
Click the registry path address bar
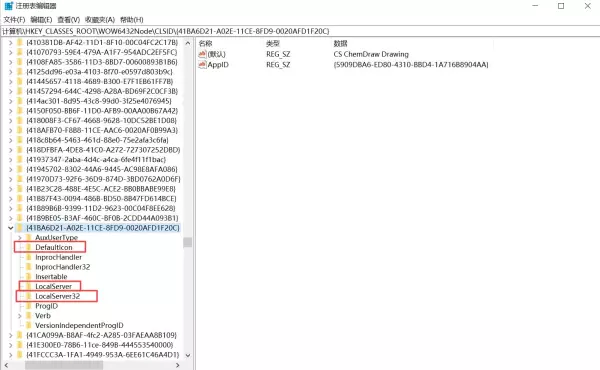pyautogui.click(x=300, y=31)
